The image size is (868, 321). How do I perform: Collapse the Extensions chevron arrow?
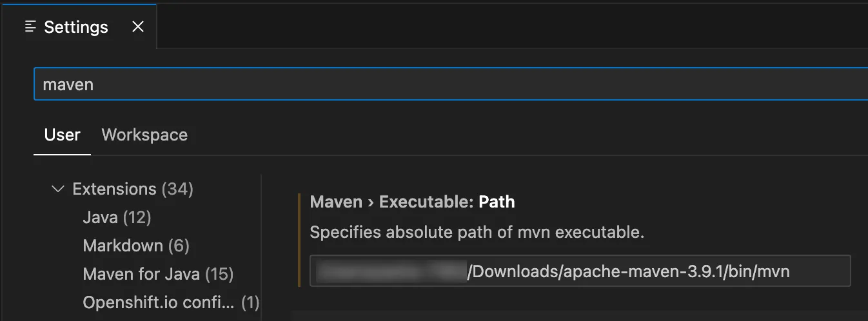click(58, 189)
